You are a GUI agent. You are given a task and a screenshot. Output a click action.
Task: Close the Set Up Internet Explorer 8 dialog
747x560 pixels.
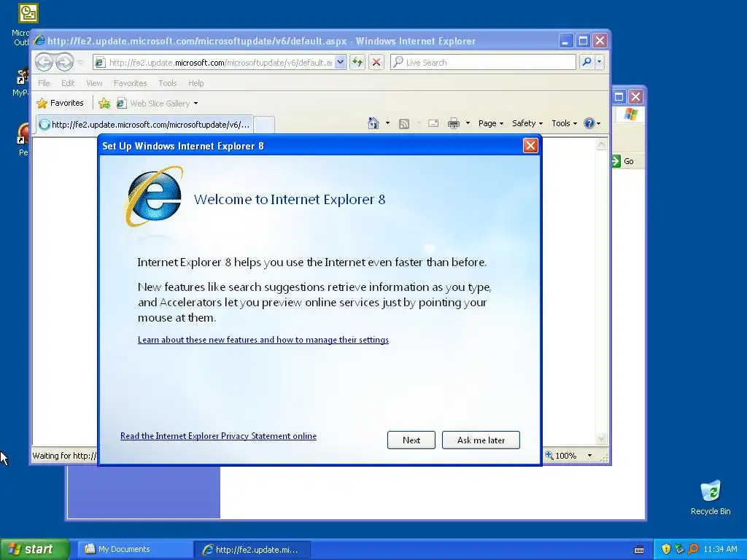coord(530,146)
